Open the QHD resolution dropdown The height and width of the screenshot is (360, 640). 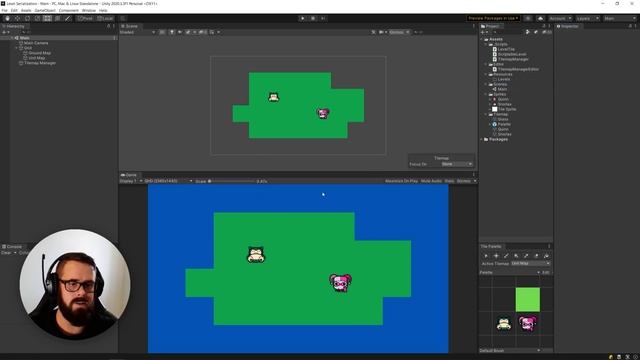[168, 181]
